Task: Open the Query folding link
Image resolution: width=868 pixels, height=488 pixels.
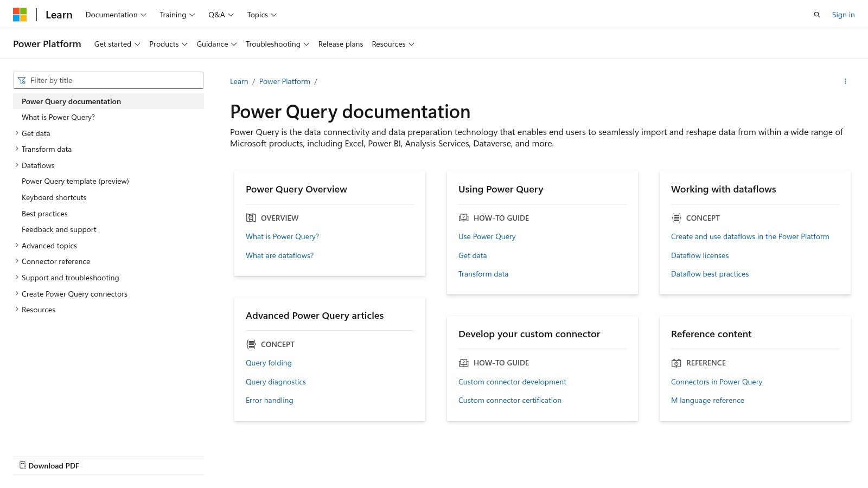Action: click(269, 363)
